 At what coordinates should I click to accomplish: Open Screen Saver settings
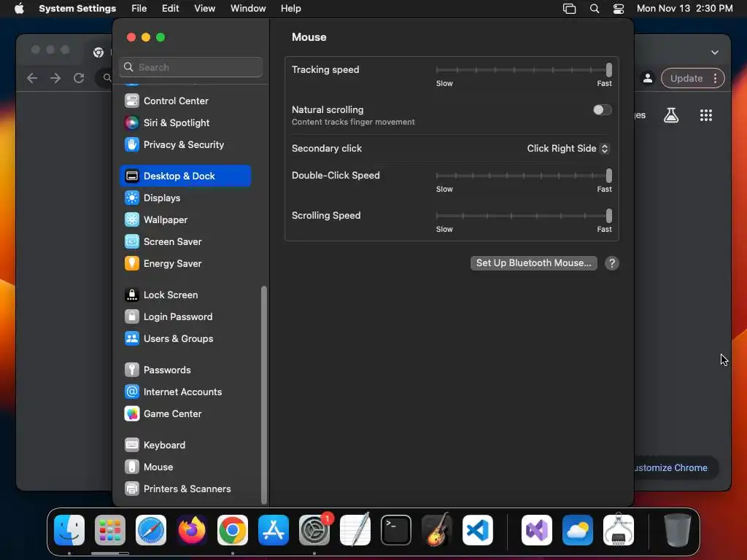[185, 241]
